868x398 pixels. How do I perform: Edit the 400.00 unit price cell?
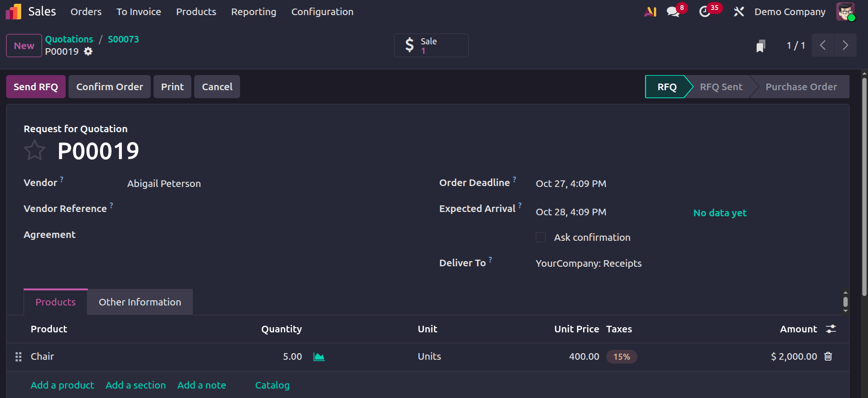pyautogui.click(x=584, y=356)
